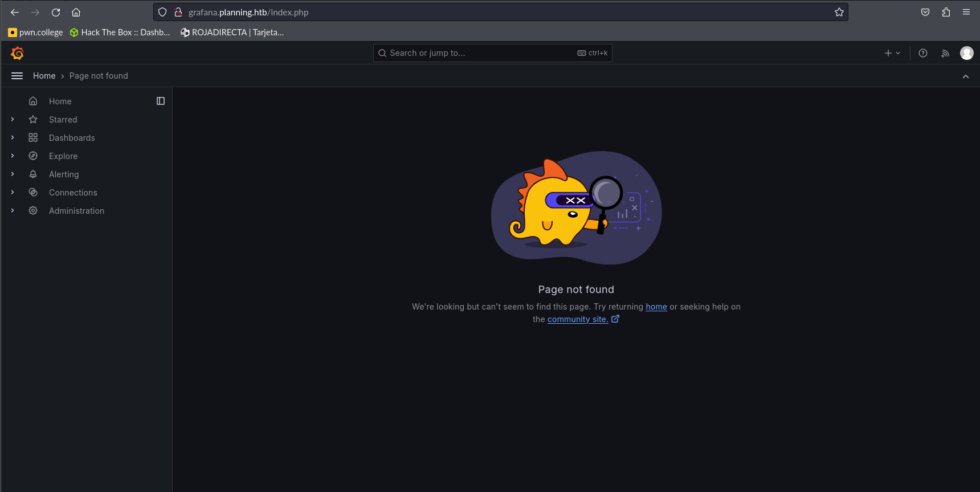Screen dimensions: 980x492
Task: Open the user profile avatar
Action: point(967,53)
